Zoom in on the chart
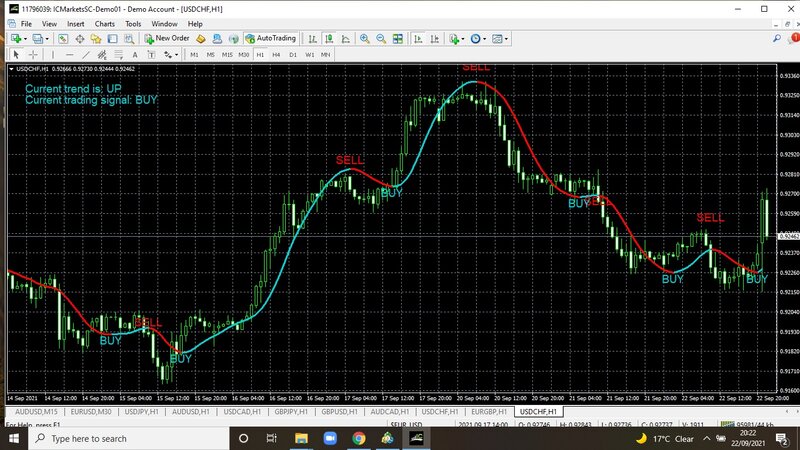The width and height of the screenshot is (800, 450). pyautogui.click(x=364, y=38)
